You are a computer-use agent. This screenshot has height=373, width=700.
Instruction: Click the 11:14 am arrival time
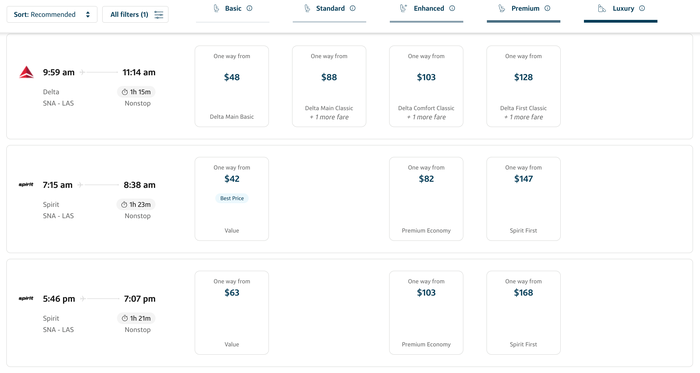coord(139,72)
